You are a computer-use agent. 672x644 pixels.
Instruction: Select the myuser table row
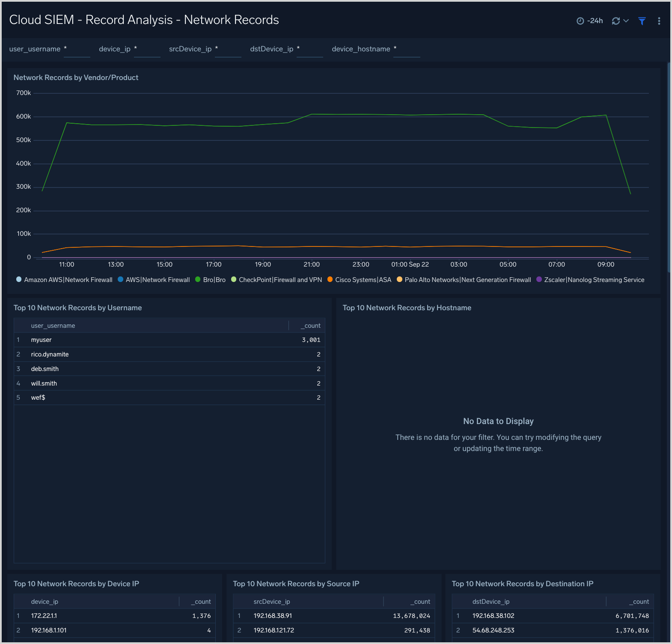click(x=169, y=340)
